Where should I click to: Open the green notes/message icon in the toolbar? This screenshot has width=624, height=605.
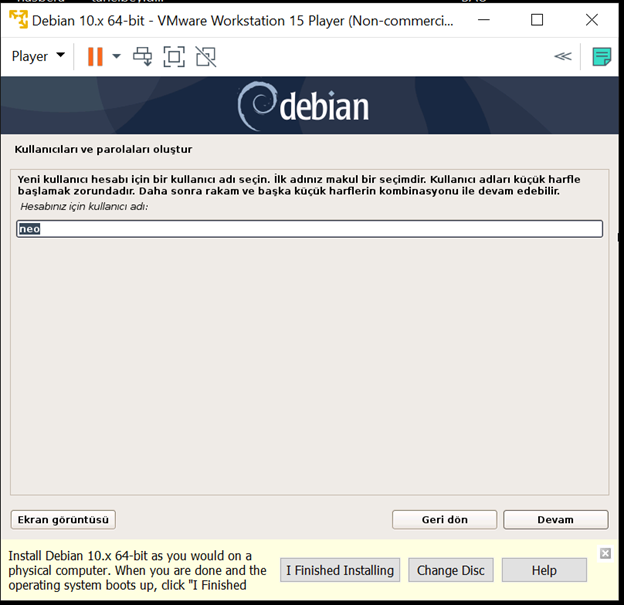[601, 57]
